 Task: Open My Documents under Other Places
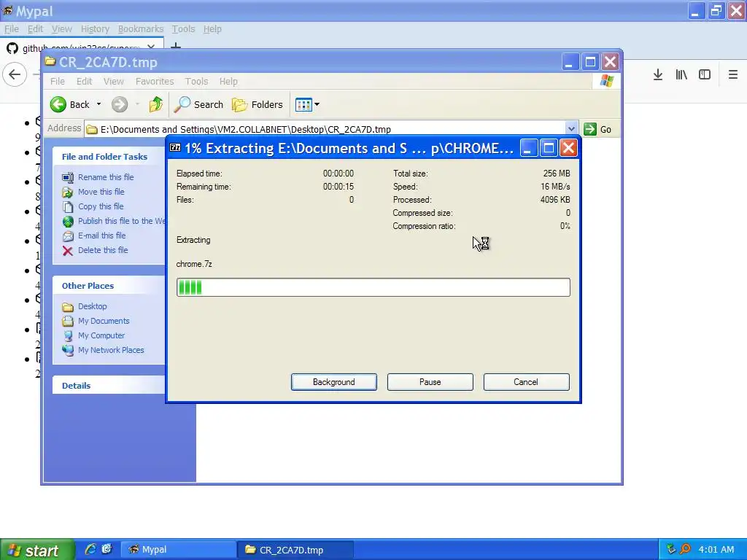104,321
